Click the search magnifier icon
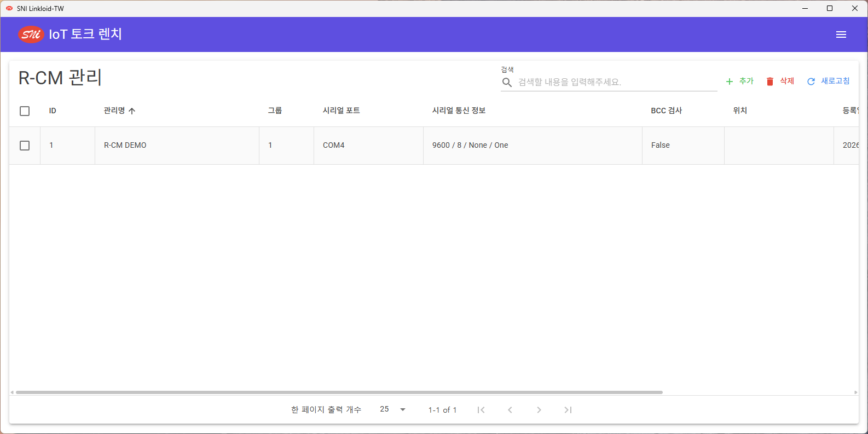 (507, 82)
